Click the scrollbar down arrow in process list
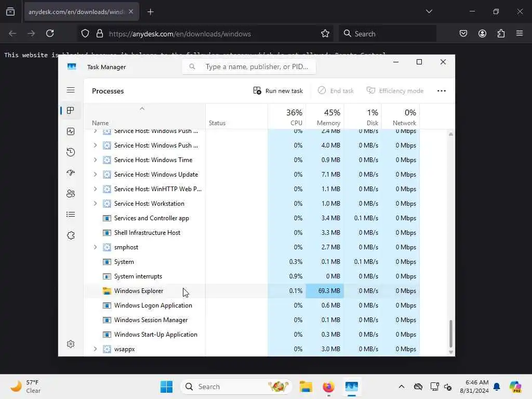The width and height of the screenshot is (532, 399). coord(450,352)
